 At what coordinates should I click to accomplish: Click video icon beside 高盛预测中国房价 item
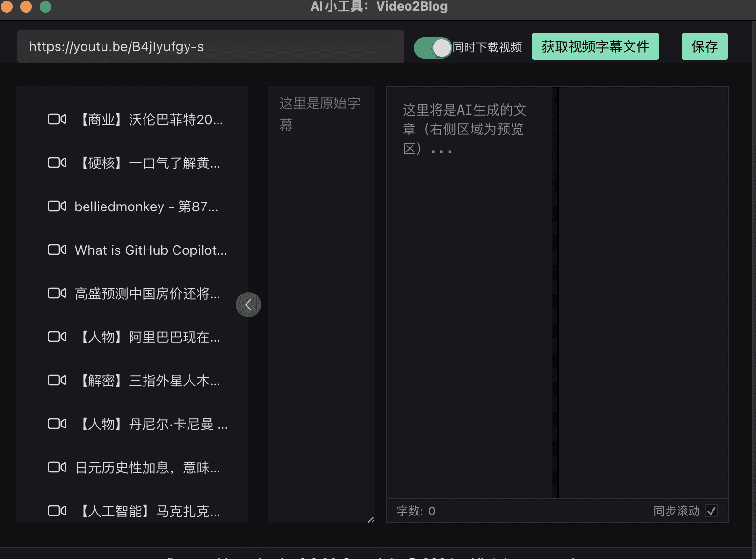point(57,294)
